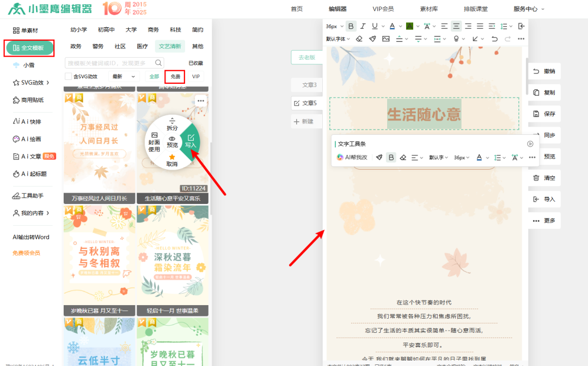Image resolution: width=588 pixels, height=366 pixels.
Task: Open the 素材库 tab in top navigation
Action: [x=428, y=9]
